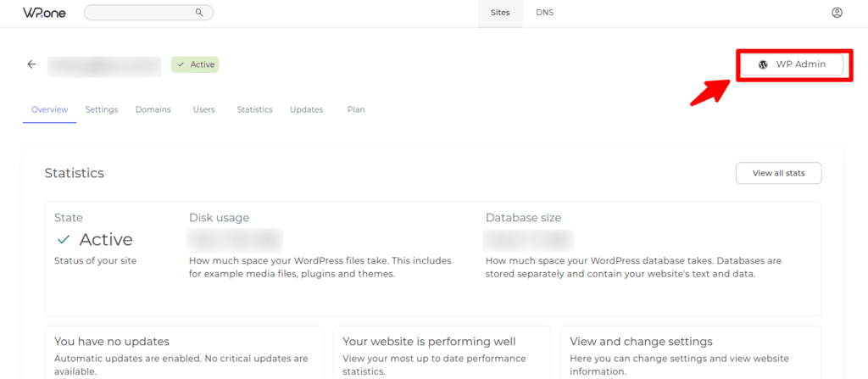The height and width of the screenshot is (379, 868).
Task: Click the WP.one logo
Action: point(38,13)
